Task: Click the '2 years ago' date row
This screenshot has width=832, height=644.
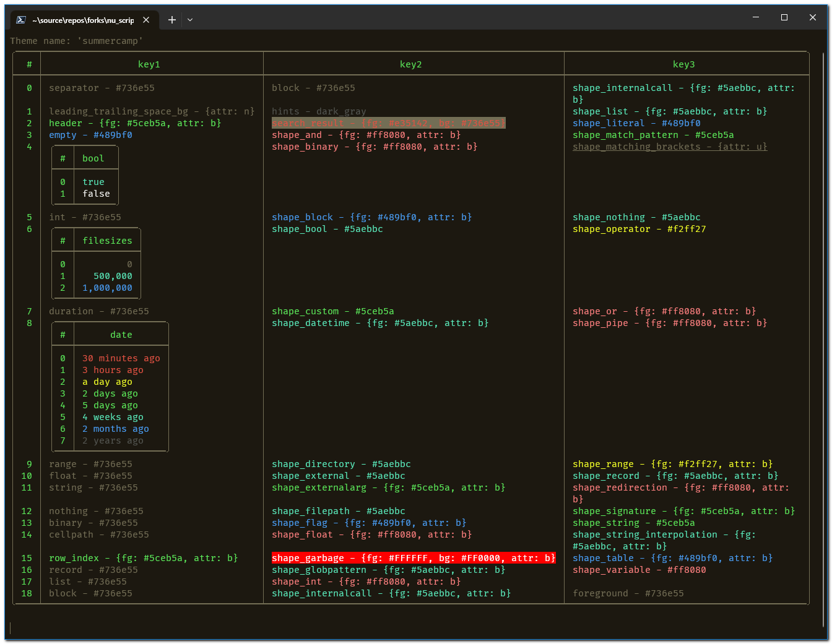Action: (x=113, y=440)
